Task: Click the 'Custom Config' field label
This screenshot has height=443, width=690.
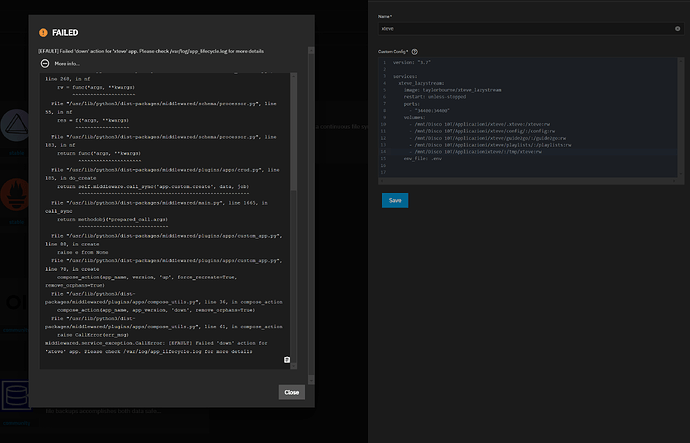Action: tap(393, 51)
